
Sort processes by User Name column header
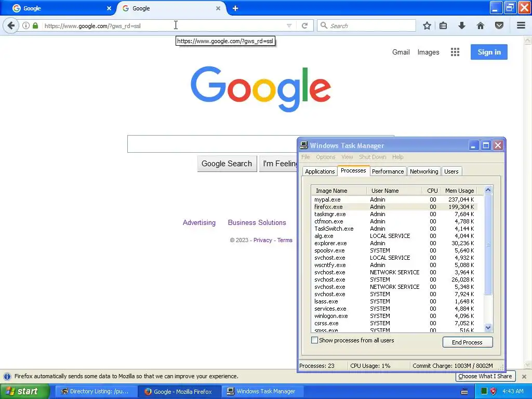[x=394, y=191]
